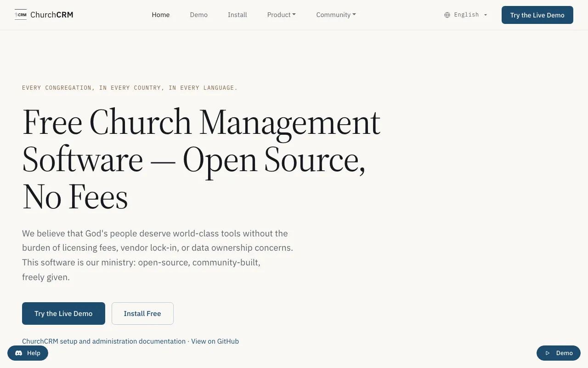Click the Help label in floating button

(34, 353)
